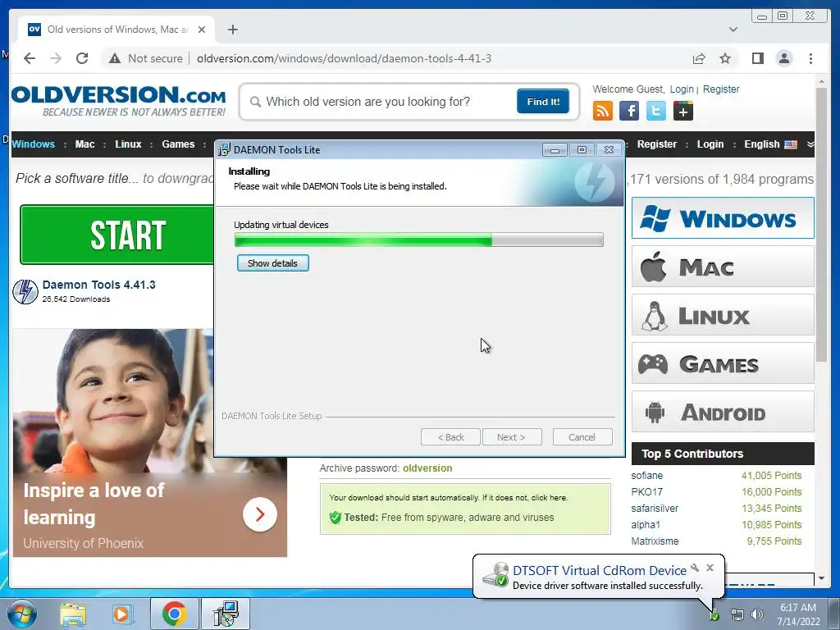Select Games in the site nav bar
The height and width of the screenshot is (630, 840).
(178, 144)
